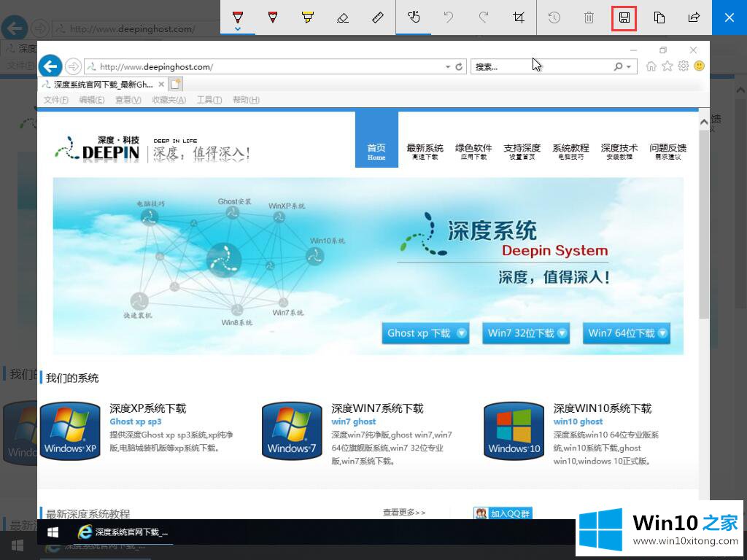This screenshot has width=747, height=560.
Task: Click IE taskbar item 深度系统官网下载
Action: (123, 532)
